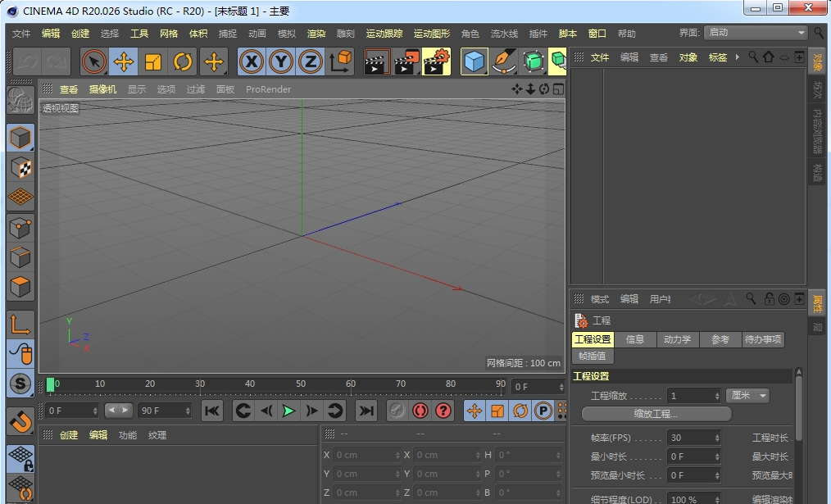Click the Record Active Objects button
Image resolution: width=831 pixels, height=504 pixels.
pyautogui.click(x=397, y=411)
